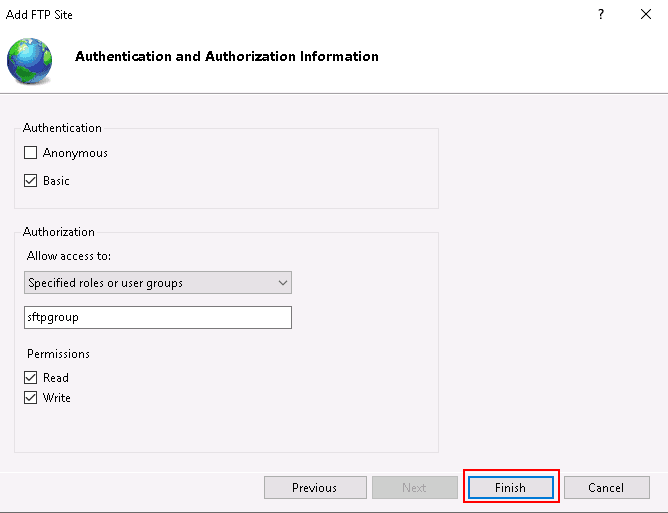Click the Permissions label
This screenshot has height=513, width=668.
(58, 354)
